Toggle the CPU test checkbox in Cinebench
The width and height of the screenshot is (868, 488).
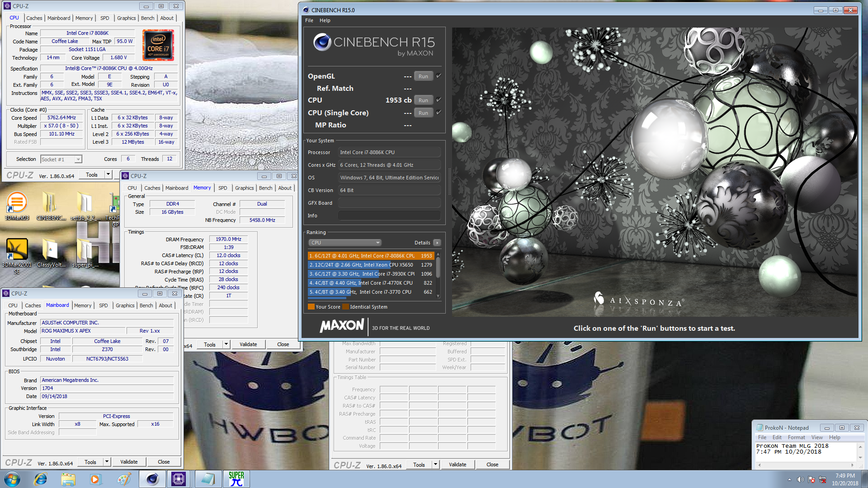(439, 100)
